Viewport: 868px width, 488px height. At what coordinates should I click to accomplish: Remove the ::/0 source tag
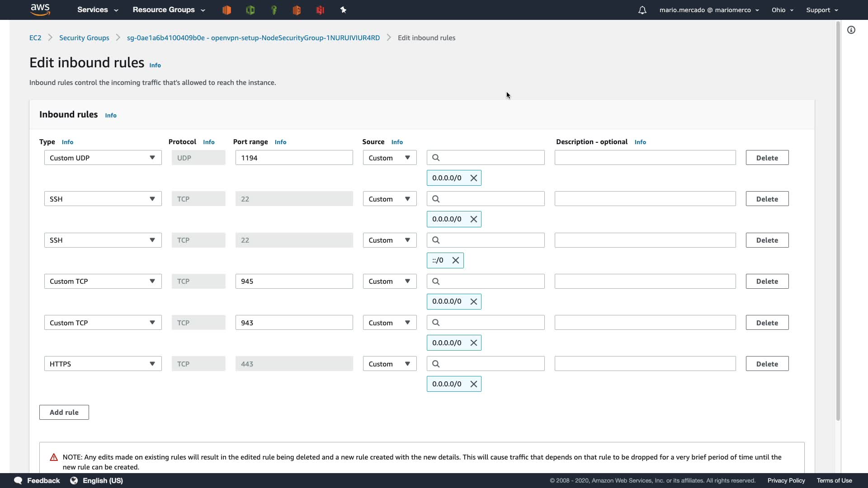(456, 260)
